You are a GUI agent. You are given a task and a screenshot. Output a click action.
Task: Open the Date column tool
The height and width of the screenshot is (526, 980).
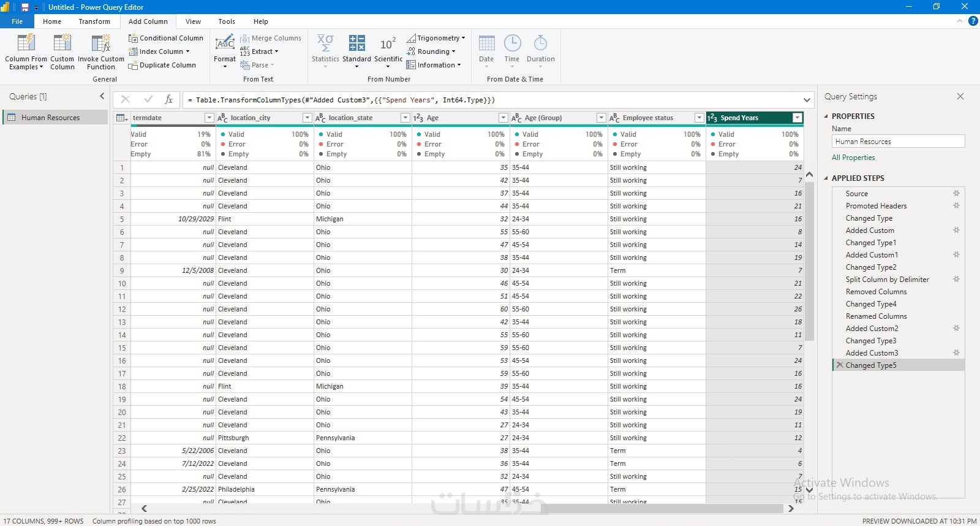tap(486, 50)
